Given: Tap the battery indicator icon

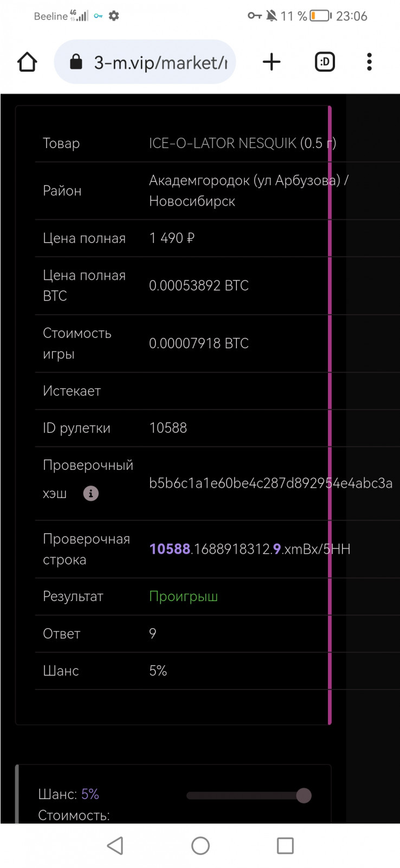Looking at the screenshot, I should point(320,16).
